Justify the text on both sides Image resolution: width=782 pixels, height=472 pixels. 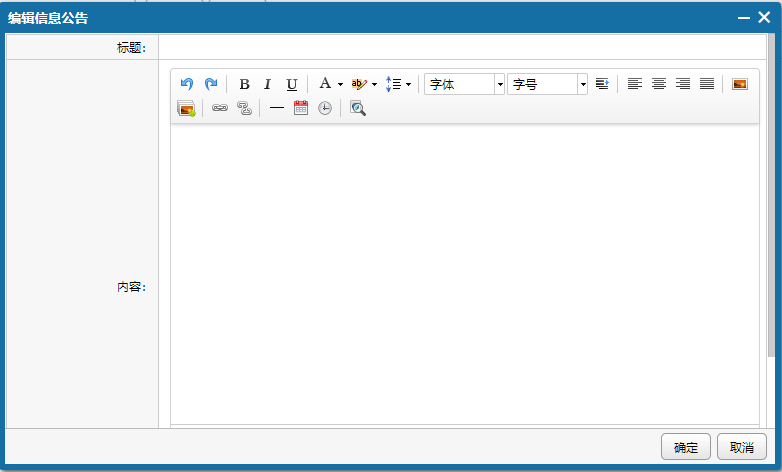point(707,84)
